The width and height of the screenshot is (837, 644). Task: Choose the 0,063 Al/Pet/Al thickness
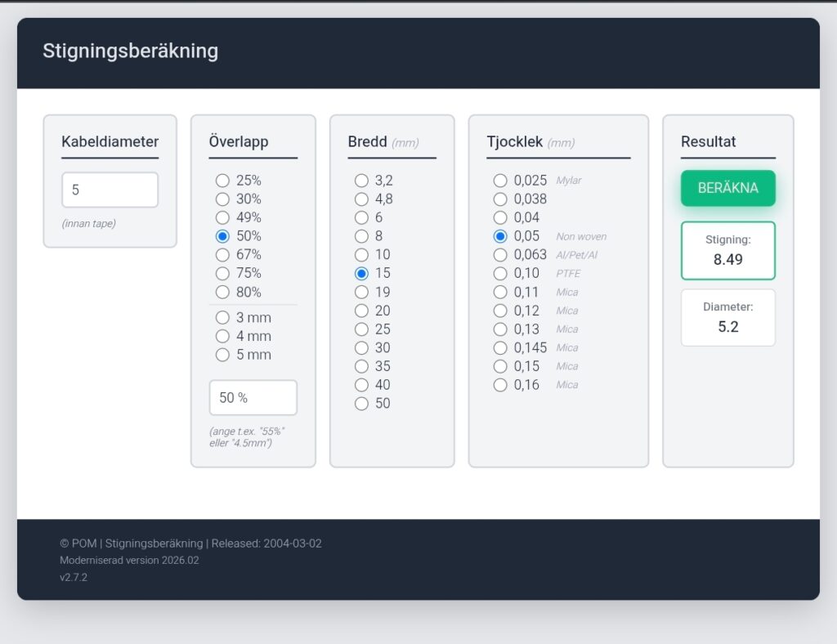pyautogui.click(x=500, y=255)
